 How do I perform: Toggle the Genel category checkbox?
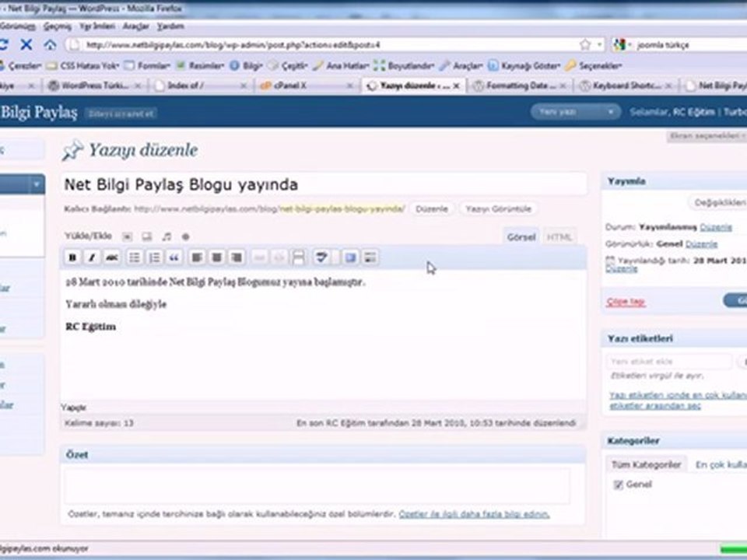619,485
